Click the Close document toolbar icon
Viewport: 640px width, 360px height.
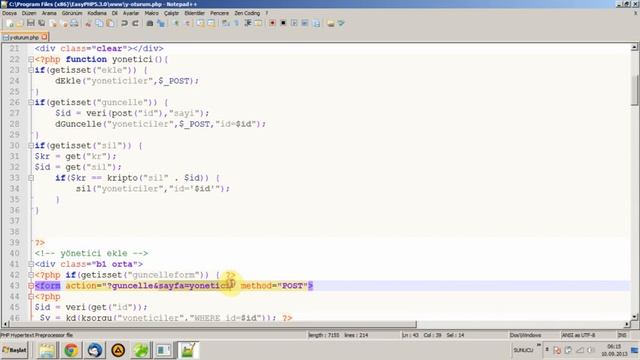(x=53, y=23)
